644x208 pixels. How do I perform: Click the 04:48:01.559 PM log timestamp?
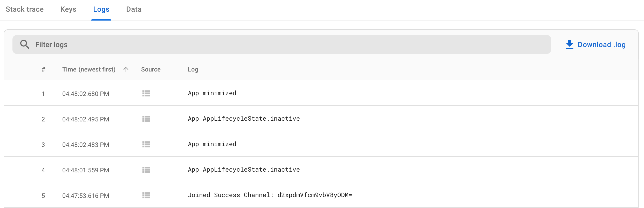click(x=86, y=170)
